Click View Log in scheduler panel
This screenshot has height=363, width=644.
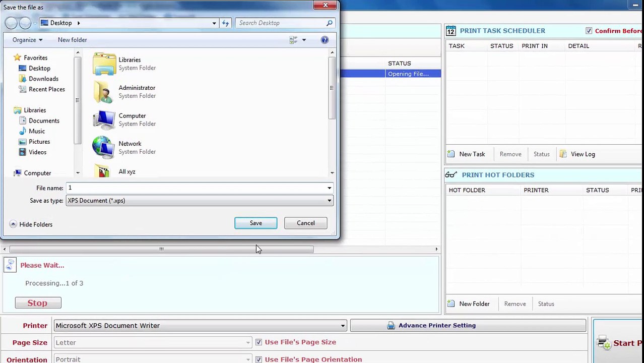tap(577, 154)
